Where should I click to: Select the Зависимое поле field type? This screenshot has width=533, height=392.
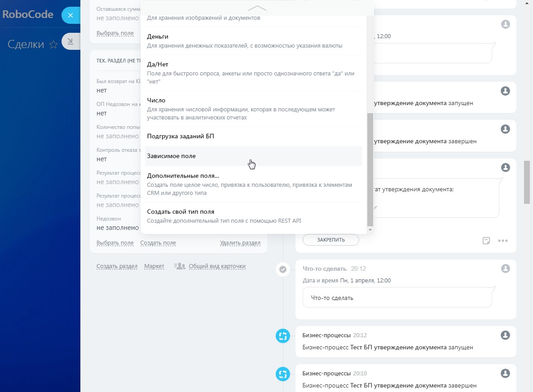tap(172, 156)
